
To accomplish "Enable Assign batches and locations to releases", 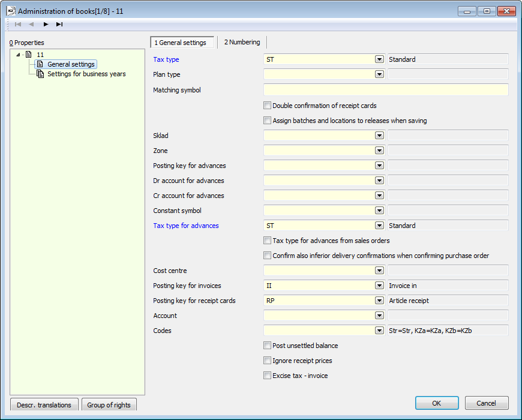I will tap(267, 121).
